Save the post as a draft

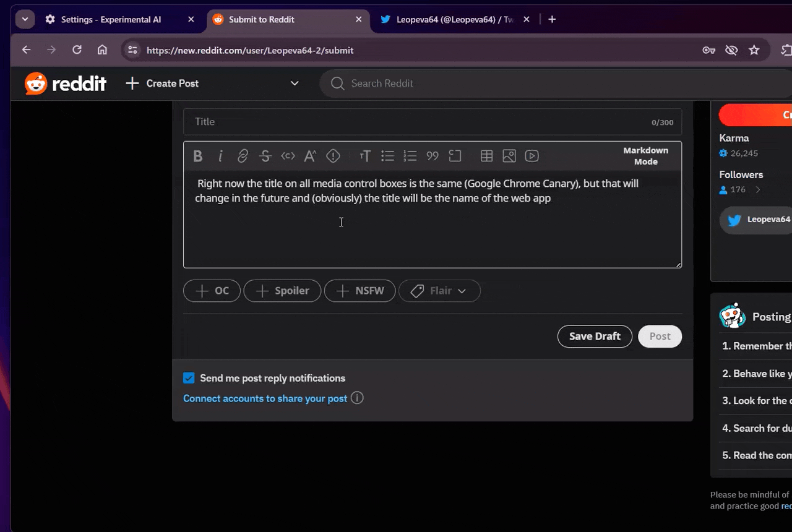point(594,336)
